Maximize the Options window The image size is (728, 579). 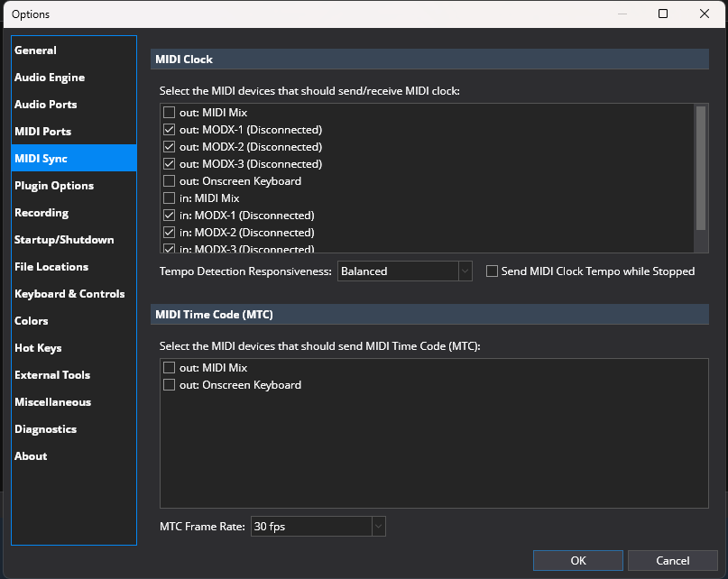coord(663,14)
